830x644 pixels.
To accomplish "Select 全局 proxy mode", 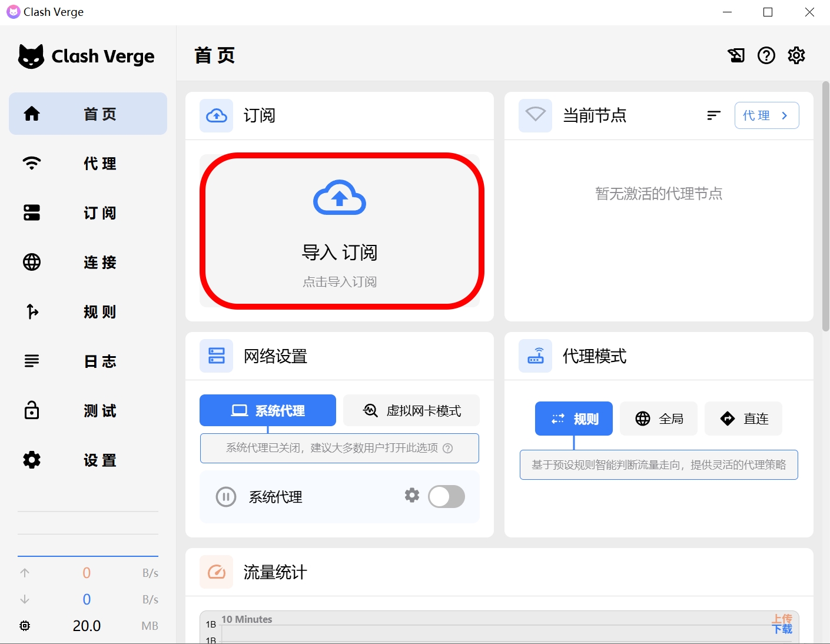I will click(659, 419).
